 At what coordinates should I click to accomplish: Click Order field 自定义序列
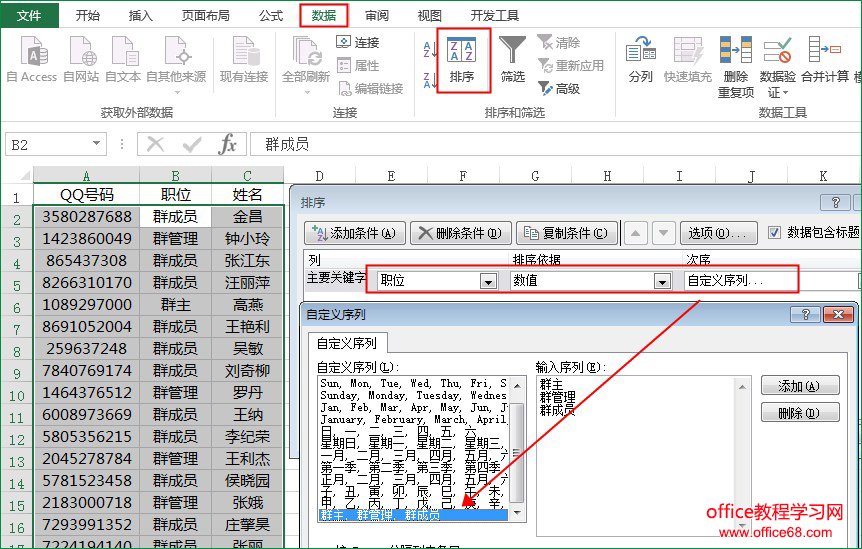click(x=741, y=281)
